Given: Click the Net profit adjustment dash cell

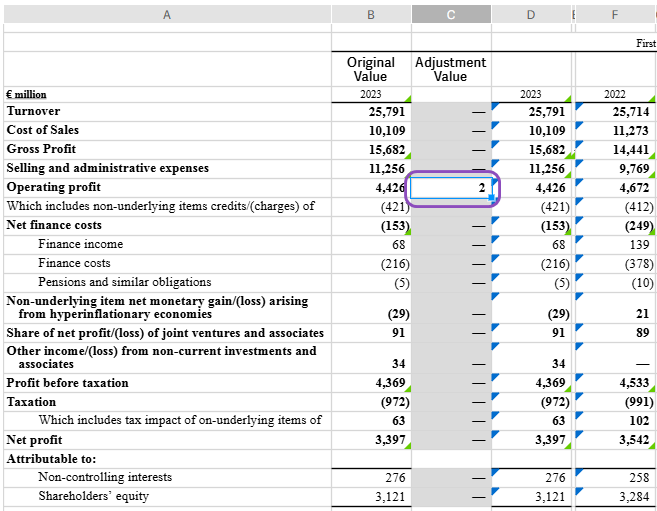Looking at the screenshot, I should [451, 440].
